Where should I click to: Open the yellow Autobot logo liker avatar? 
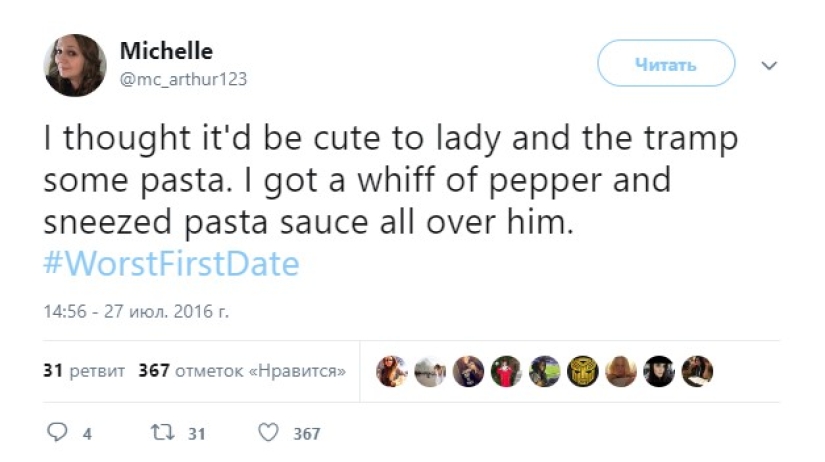pos(583,371)
